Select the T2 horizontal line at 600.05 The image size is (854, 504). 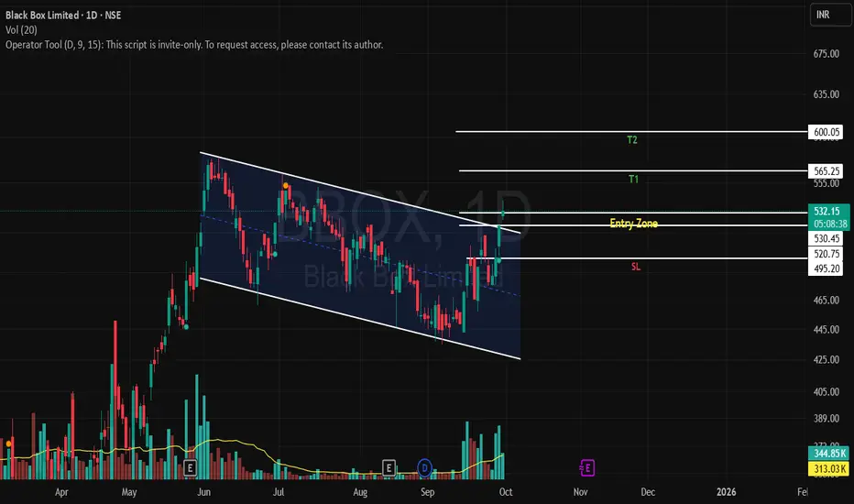pos(631,131)
